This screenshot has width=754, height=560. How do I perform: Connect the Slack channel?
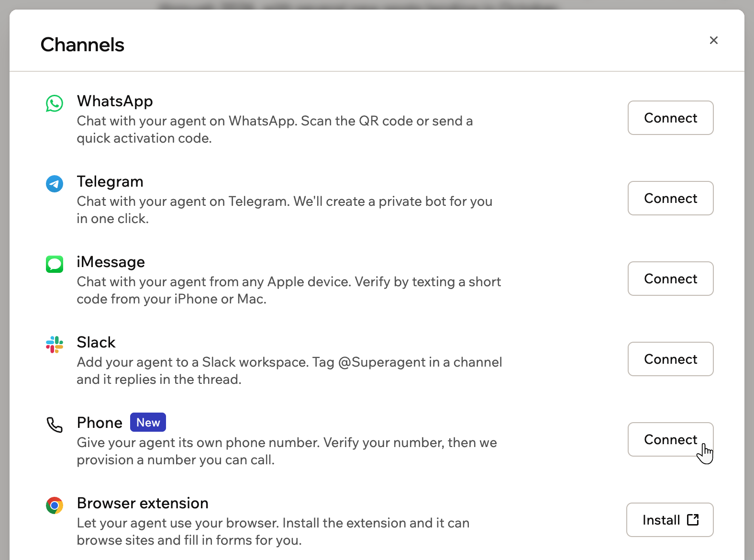tap(671, 359)
